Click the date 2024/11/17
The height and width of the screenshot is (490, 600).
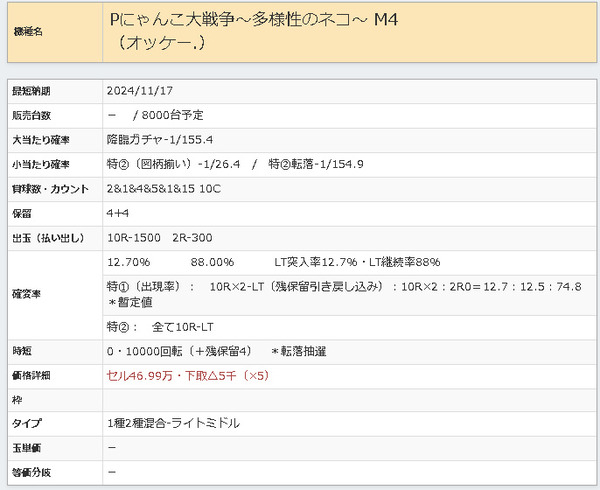[140, 91]
